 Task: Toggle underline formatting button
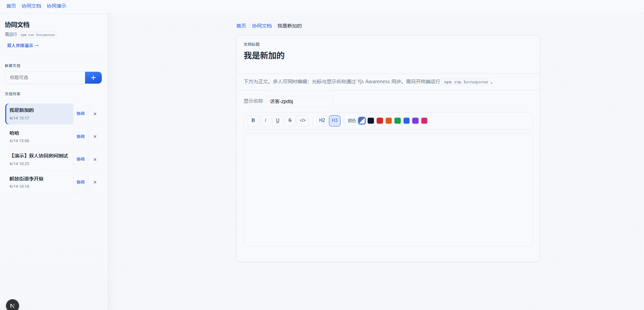coord(278,121)
